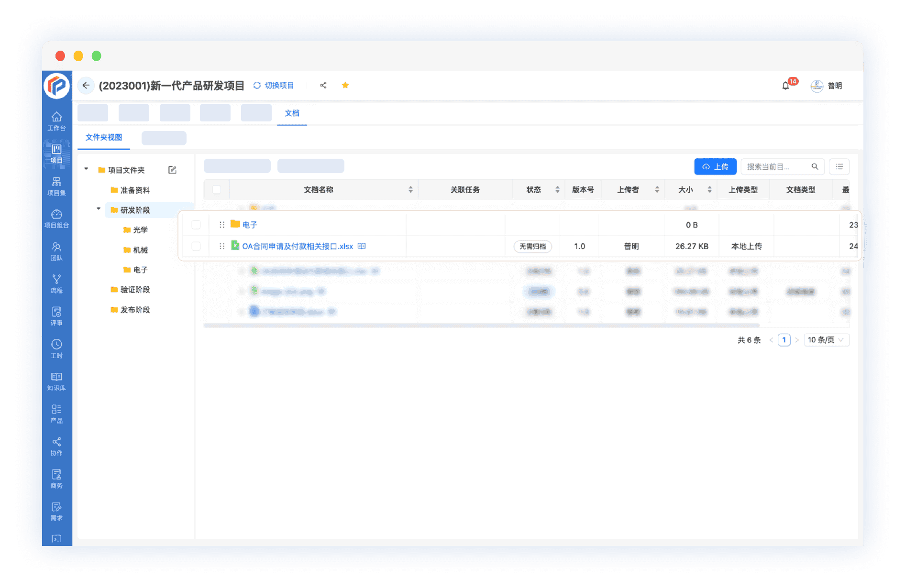Open the list view settings icon
905x588 pixels.
point(839,166)
